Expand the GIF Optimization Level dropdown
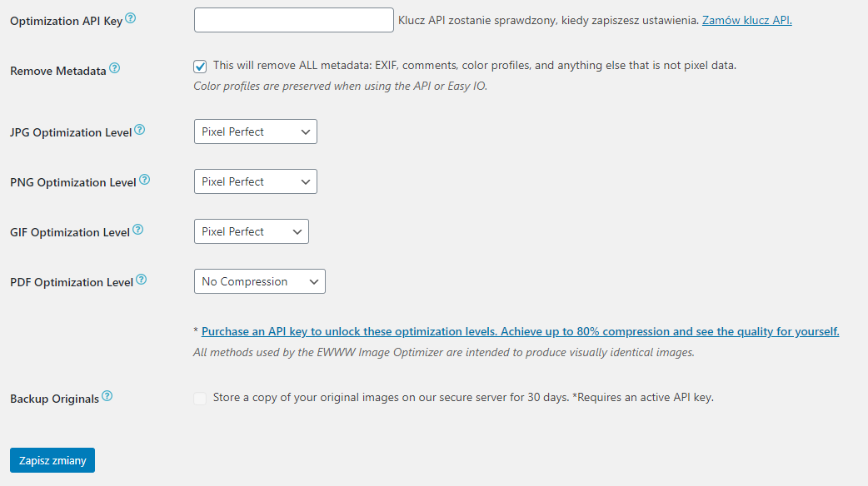868x486 pixels. point(251,231)
